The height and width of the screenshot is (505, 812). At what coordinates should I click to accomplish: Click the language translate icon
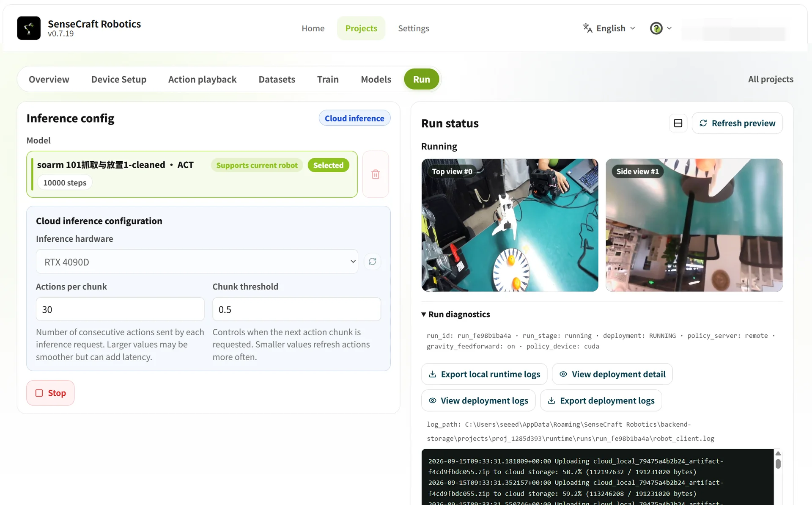click(587, 28)
